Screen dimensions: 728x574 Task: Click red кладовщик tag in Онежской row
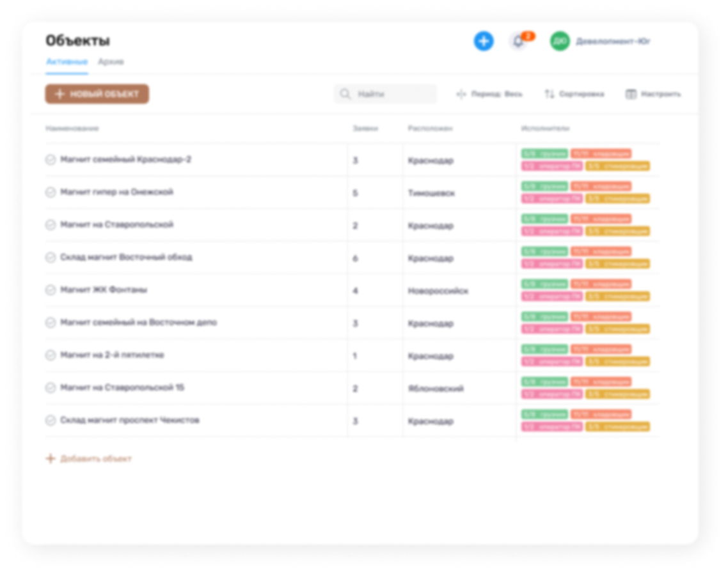(x=601, y=186)
